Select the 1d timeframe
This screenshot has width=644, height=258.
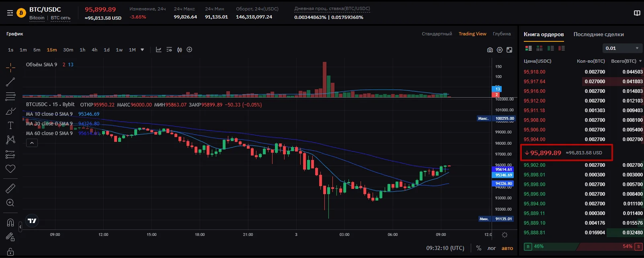click(x=107, y=50)
